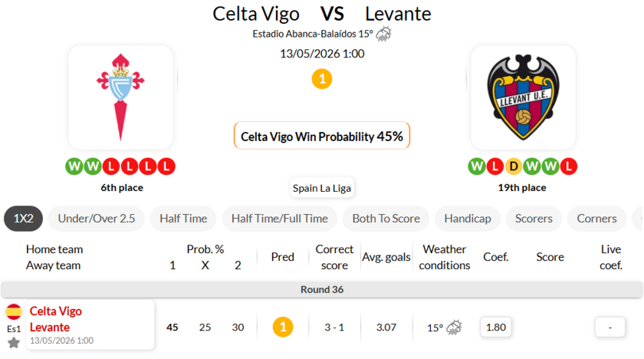This screenshot has width=644, height=359.
Task: Click the weather icon beside stadium name
Action: click(383, 34)
